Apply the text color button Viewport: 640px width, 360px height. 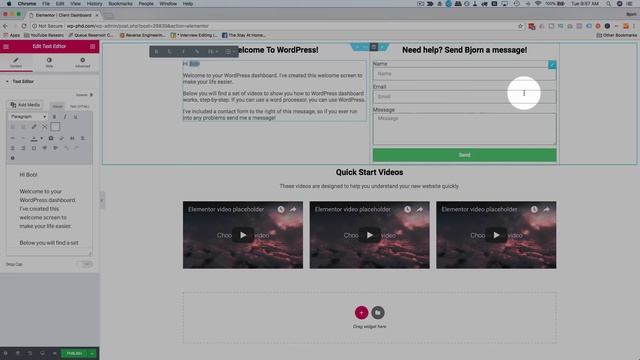pyautogui.click(x=34, y=138)
